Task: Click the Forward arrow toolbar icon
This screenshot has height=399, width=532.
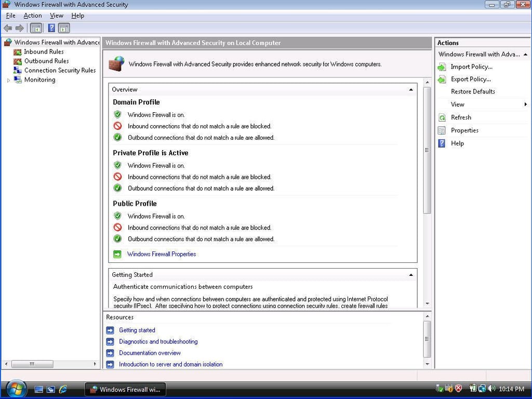Action: point(20,28)
